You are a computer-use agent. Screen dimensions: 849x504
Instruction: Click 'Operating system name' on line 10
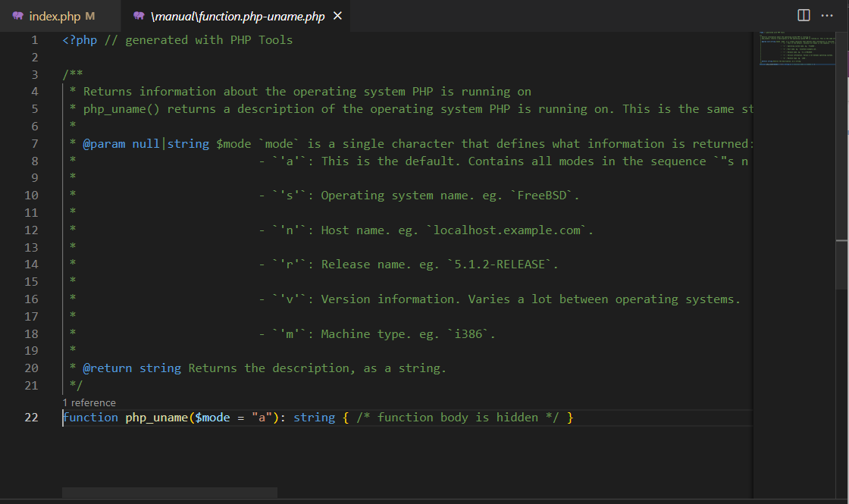pyautogui.click(x=395, y=195)
